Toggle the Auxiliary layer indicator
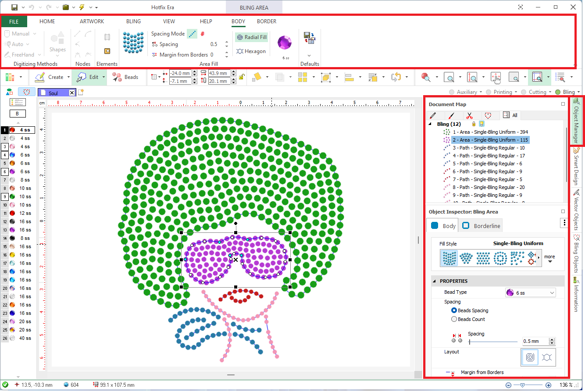Viewport: 585px width, 392px height. click(452, 92)
